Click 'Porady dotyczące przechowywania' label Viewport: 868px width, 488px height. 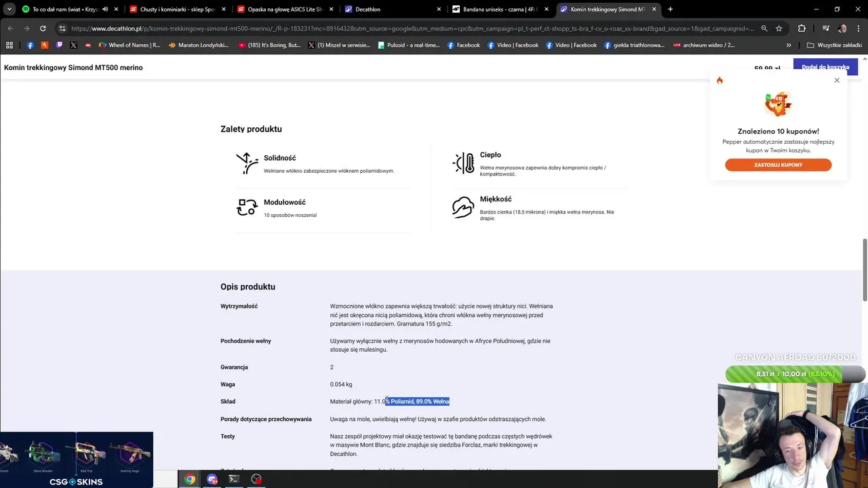[266, 419]
